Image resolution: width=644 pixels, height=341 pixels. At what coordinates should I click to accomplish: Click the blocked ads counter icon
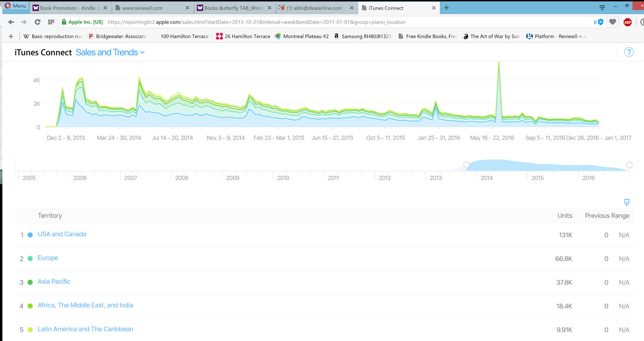tap(598, 22)
